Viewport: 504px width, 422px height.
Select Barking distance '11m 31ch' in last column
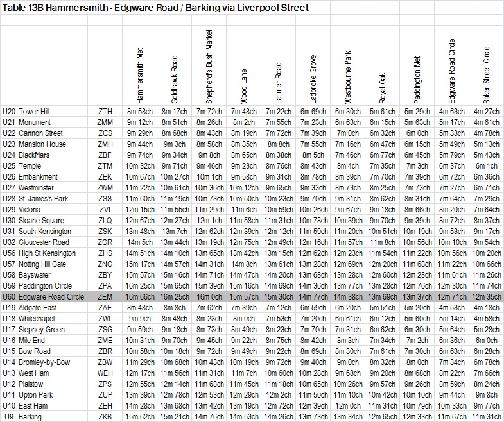click(487, 417)
